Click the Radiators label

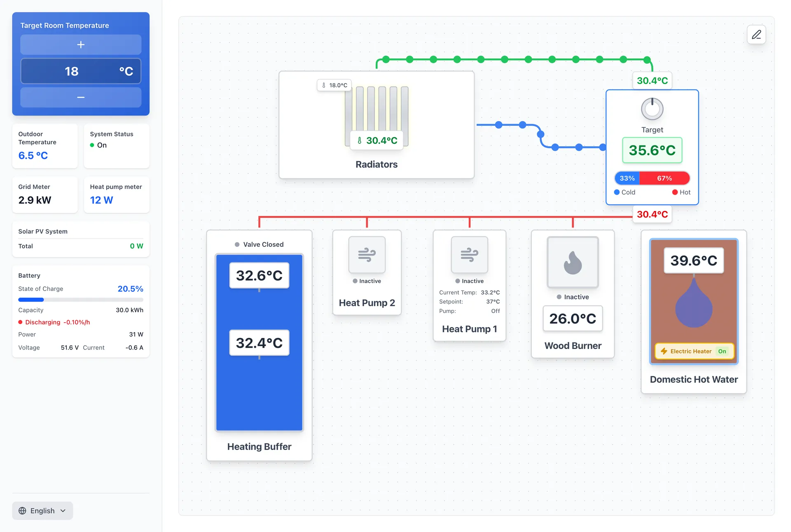click(x=377, y=164)
